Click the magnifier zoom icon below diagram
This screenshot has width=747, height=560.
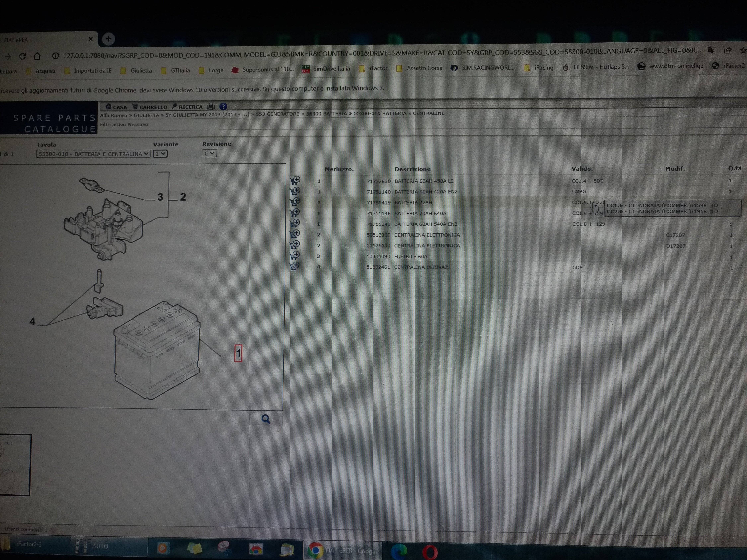click(266, 419)
